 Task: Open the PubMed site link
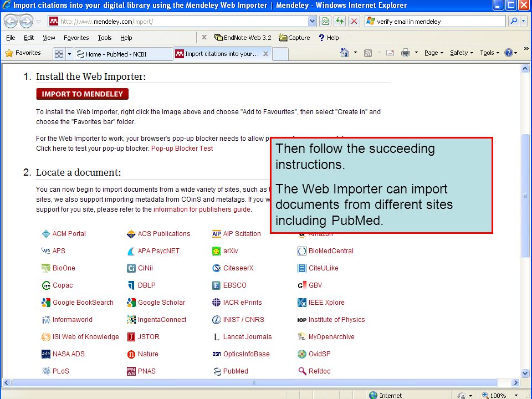point(236,371)
